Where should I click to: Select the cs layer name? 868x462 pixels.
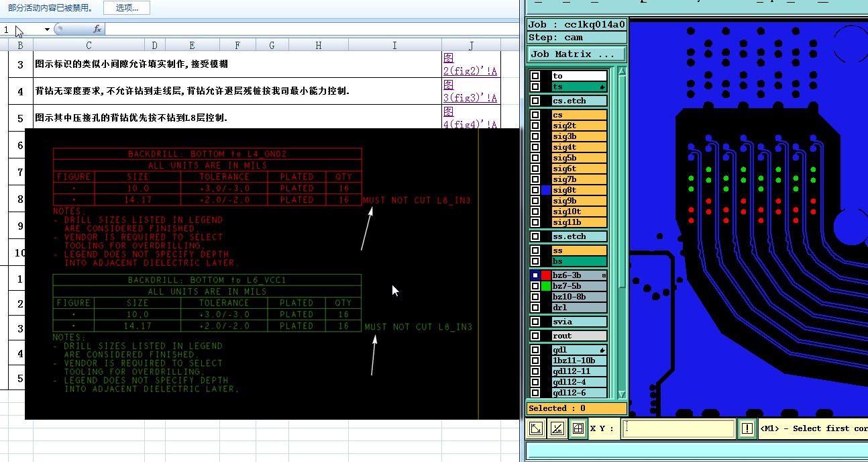580,115
